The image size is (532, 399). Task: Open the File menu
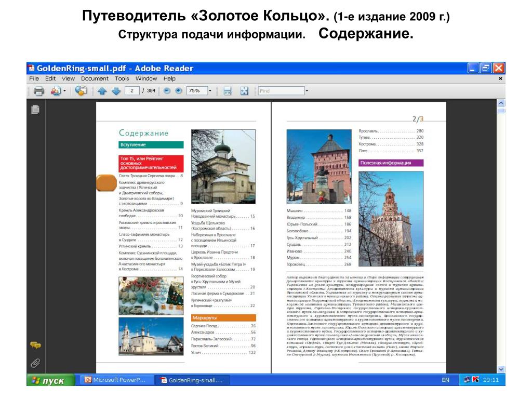click(x=34, y=78)
